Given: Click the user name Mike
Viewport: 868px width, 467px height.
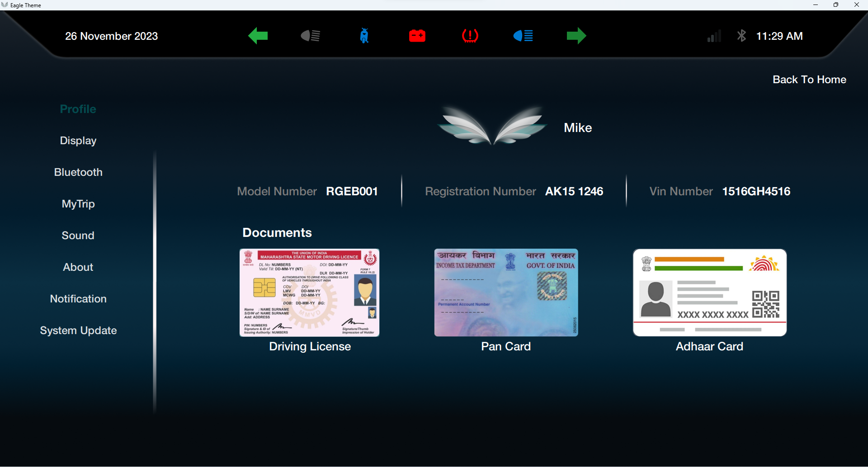Looking at the screenshot, I should (578, 128).
